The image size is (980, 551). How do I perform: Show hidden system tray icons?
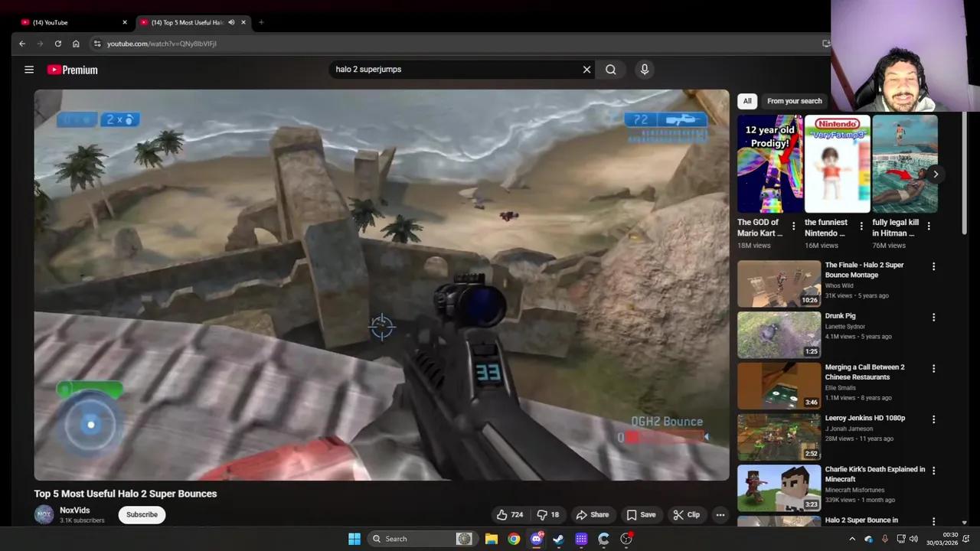852,539
